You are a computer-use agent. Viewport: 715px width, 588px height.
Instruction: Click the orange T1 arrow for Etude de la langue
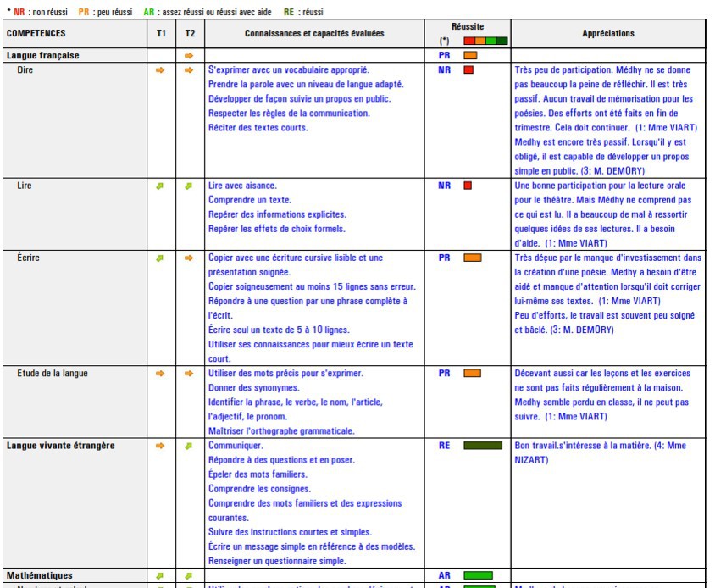tap(160, 374)
